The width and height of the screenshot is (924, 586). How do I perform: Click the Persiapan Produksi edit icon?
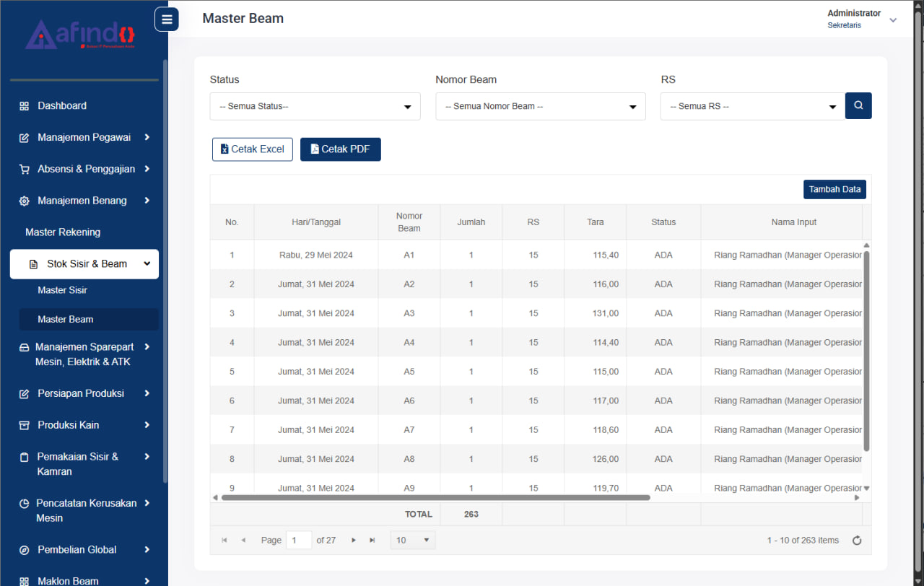tap(24, 394)
